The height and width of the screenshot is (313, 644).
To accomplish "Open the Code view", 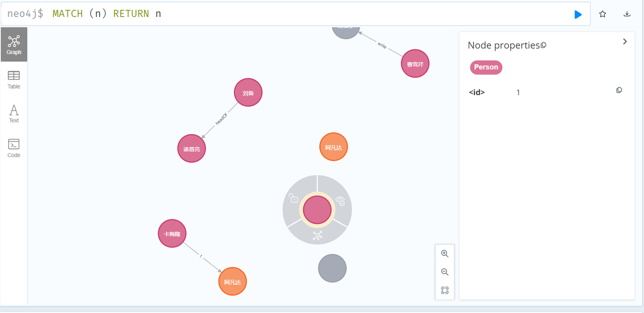I will tap(14, 148).
